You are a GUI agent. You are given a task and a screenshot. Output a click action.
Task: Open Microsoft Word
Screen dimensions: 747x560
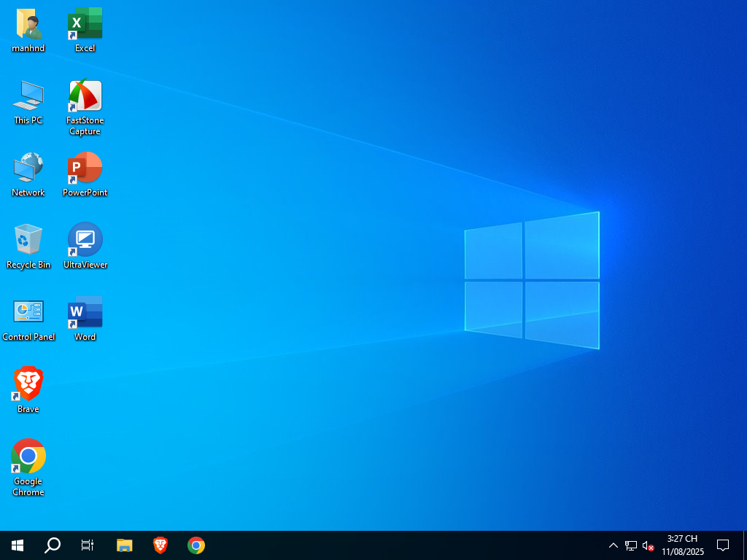[85, 312]
